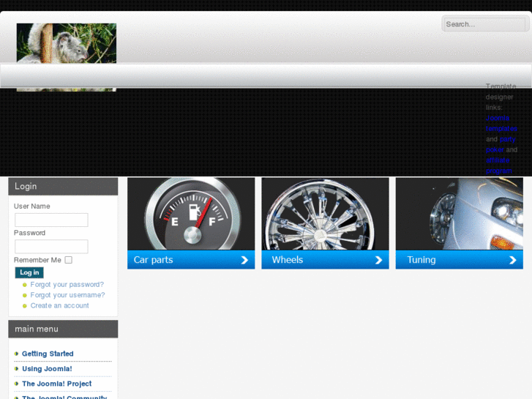The image size is (532, 399).
Task: Open Forgot your password link
Action: (x=67, y=285)
